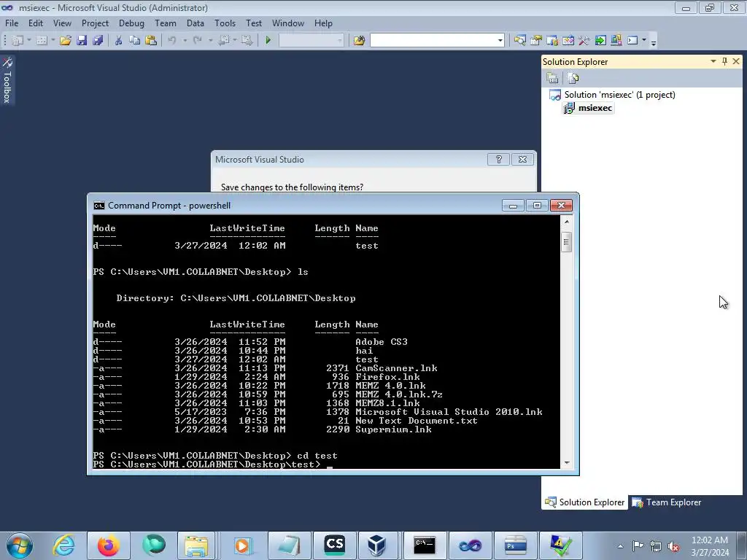The height and width of the screenshot is (560, 747).
Task: Open VirtualBox from the taskbar
Action: pyautogui.click(x=376, y=545)
